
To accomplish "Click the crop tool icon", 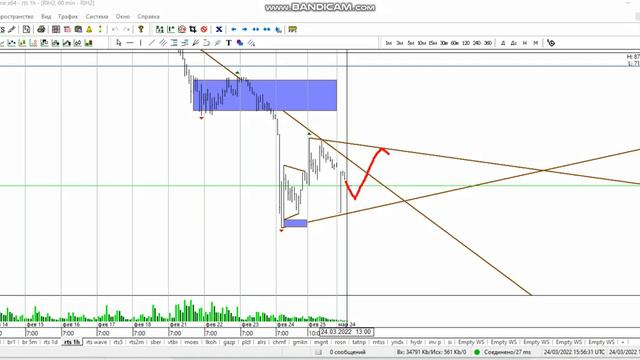I will point(193,29).
